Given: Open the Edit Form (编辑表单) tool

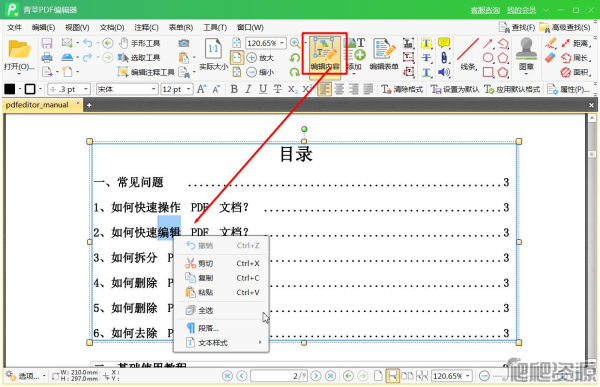Looking at the screenshot, I should 384,54.
